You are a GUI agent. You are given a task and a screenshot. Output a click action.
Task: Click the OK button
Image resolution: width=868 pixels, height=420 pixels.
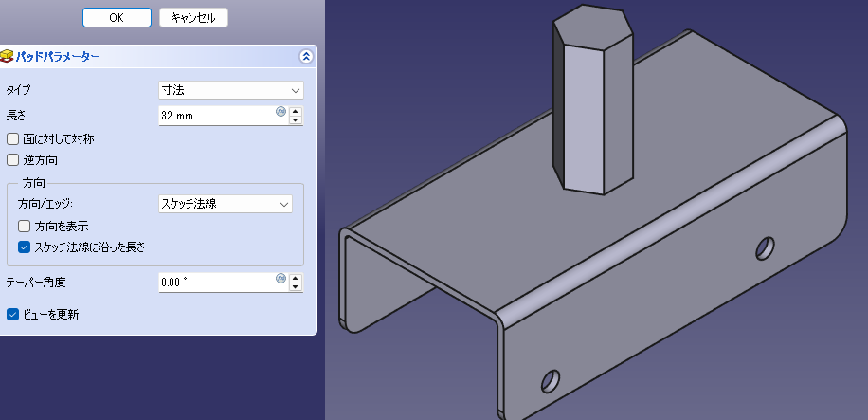(116, 17)
